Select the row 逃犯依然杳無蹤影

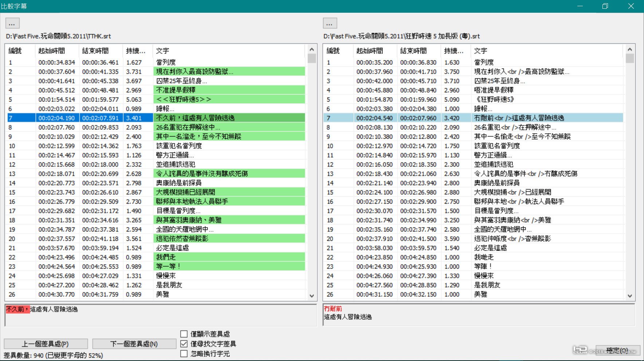pos(156,239)
